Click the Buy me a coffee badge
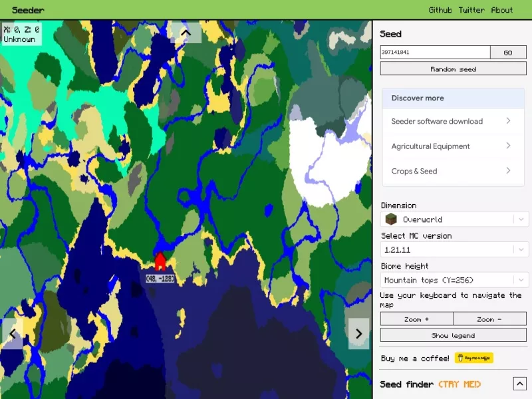The image size is (532, 399). tap(473, 358)
